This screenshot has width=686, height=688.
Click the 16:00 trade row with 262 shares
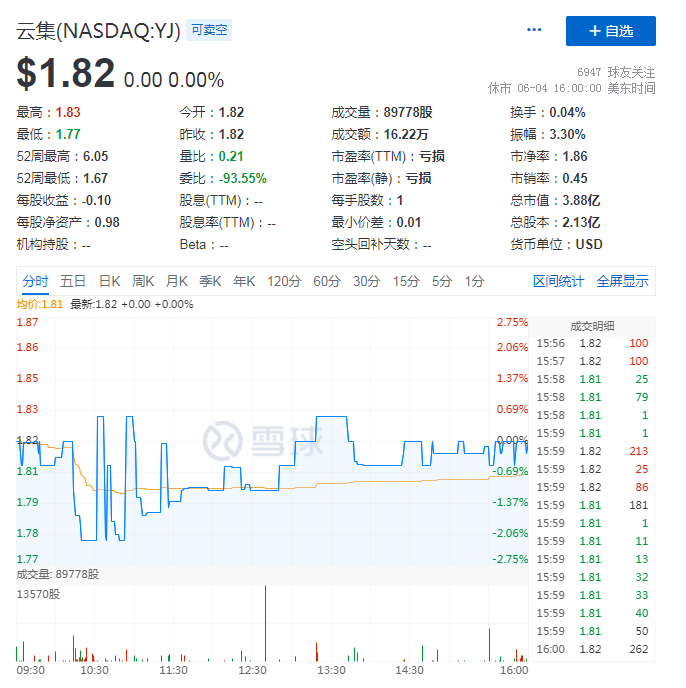coord(592,649)
